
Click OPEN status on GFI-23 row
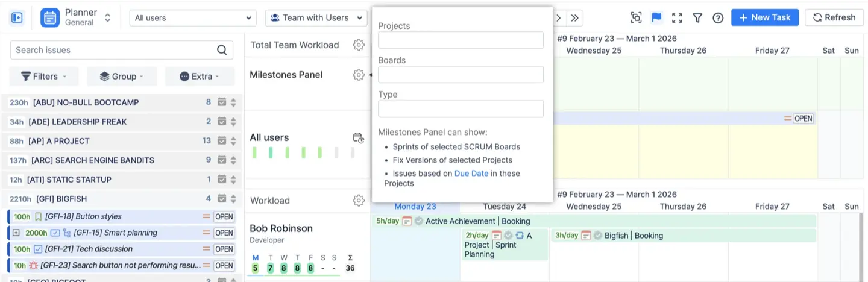[x=224, y=266]
